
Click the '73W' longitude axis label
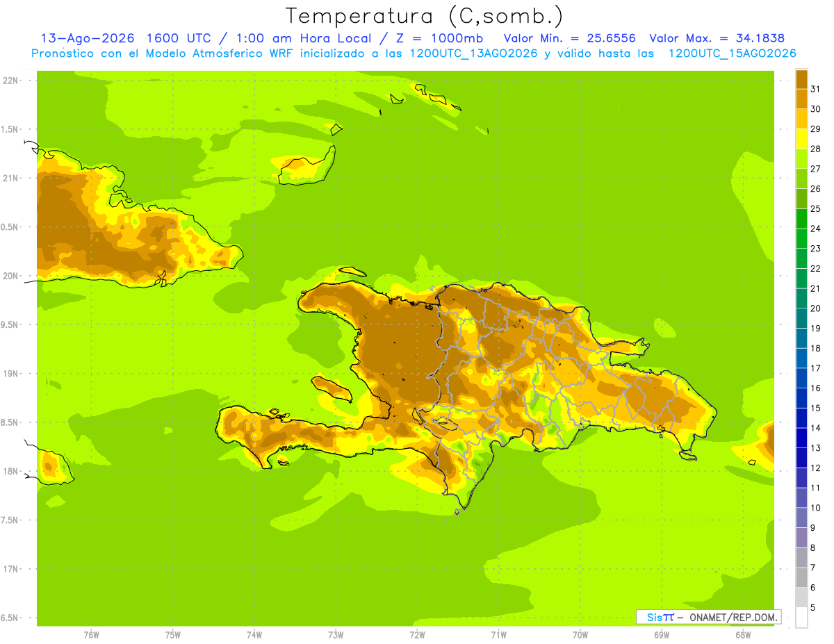point(336,635)
